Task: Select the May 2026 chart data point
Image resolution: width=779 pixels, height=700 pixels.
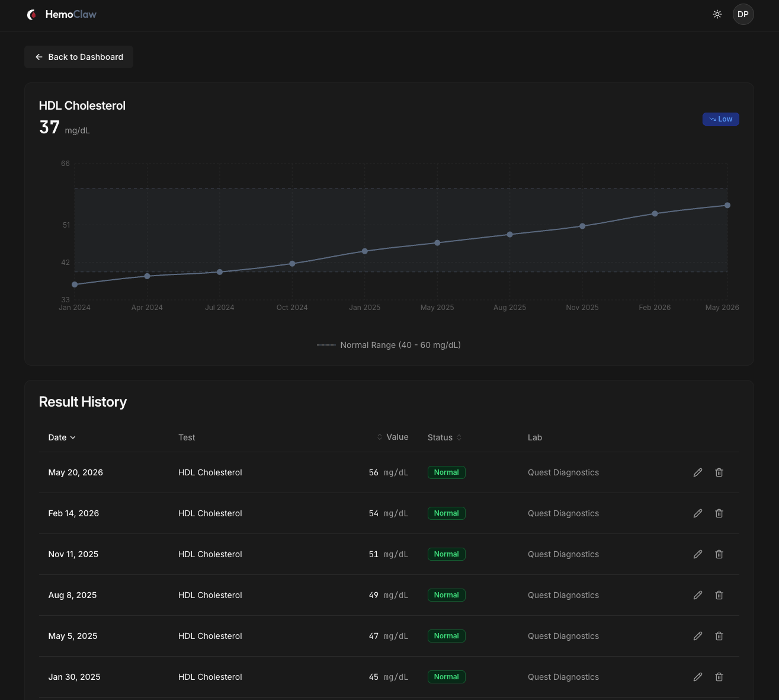Action: click(x=727, y=206)
